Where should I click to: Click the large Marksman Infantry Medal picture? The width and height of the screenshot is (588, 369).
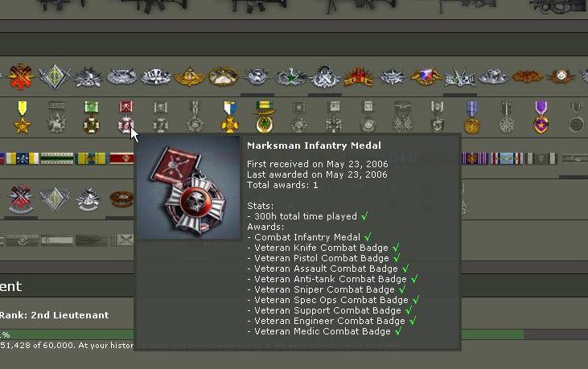(x=188, y=187)
